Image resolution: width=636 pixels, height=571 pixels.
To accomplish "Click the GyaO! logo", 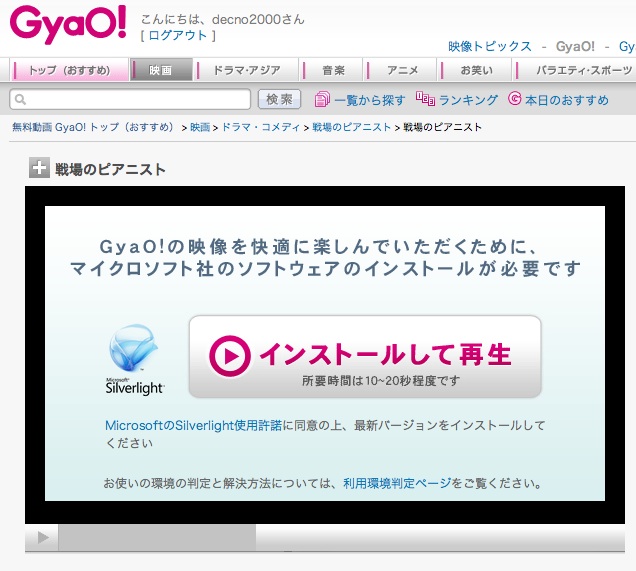I will [x=68, y=24].
